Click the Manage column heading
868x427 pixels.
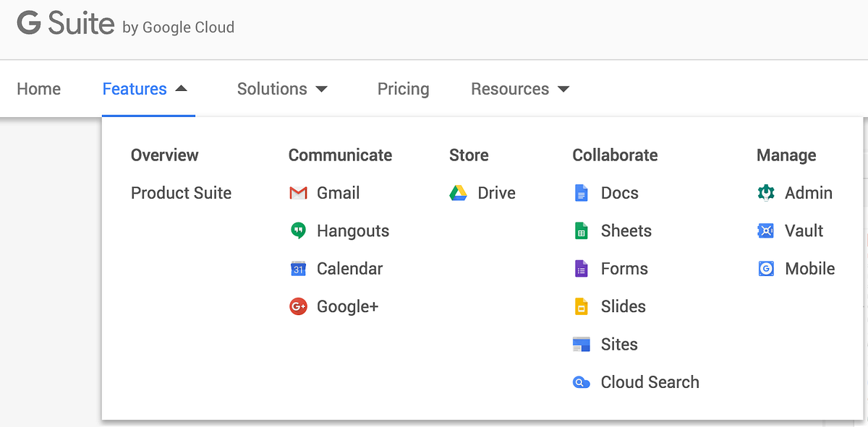(786, 155)
